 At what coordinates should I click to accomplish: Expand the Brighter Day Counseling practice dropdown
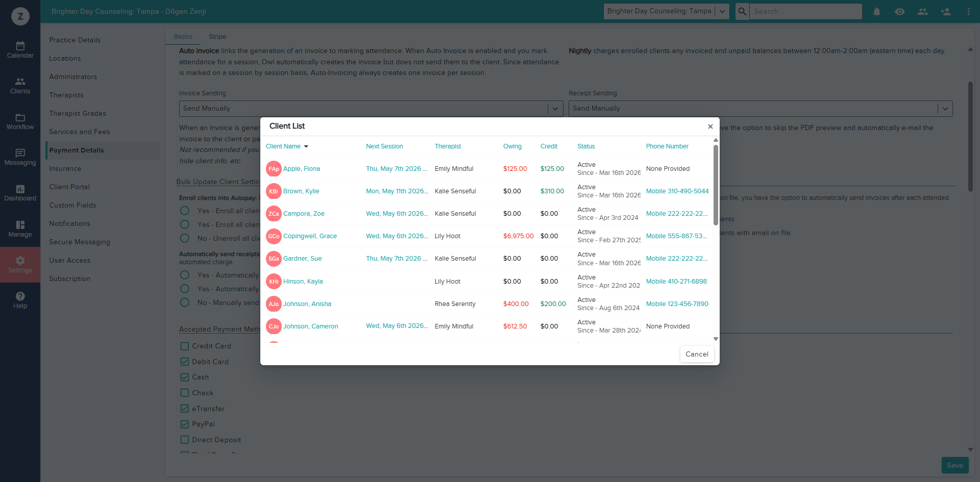point(666,11)
